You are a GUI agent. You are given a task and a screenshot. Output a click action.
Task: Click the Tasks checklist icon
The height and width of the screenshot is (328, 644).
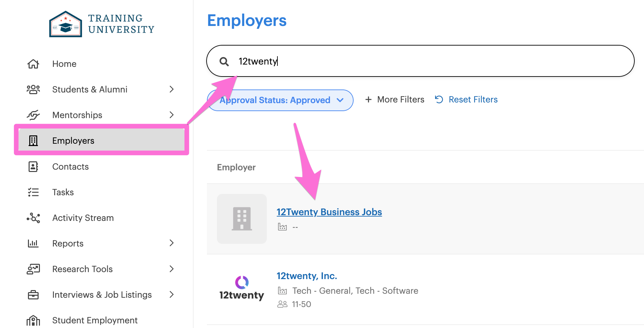click(x=33, y=192)
